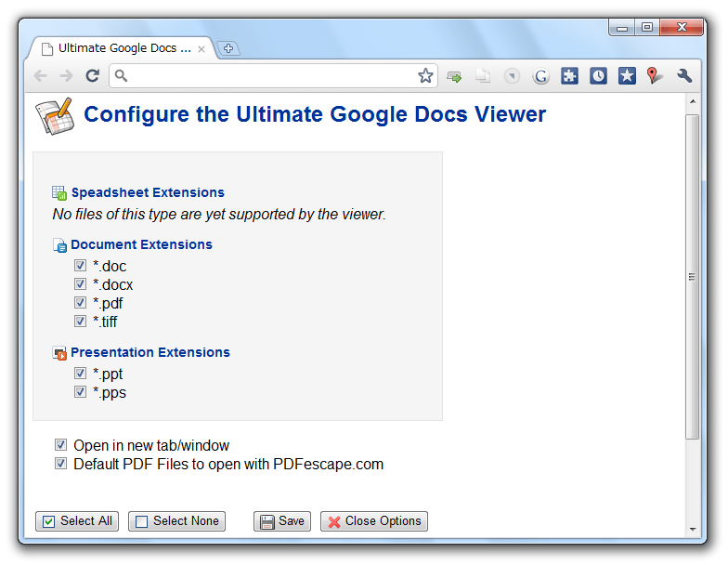
Task: Click the bookmark star in address bar
Action: 425,76
